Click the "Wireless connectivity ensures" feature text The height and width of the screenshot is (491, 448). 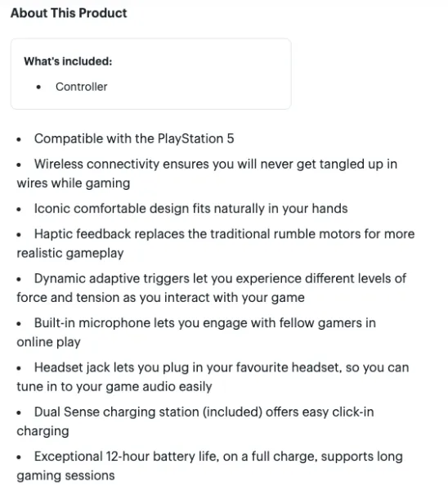pyautogui.click(x=207, y=173)
